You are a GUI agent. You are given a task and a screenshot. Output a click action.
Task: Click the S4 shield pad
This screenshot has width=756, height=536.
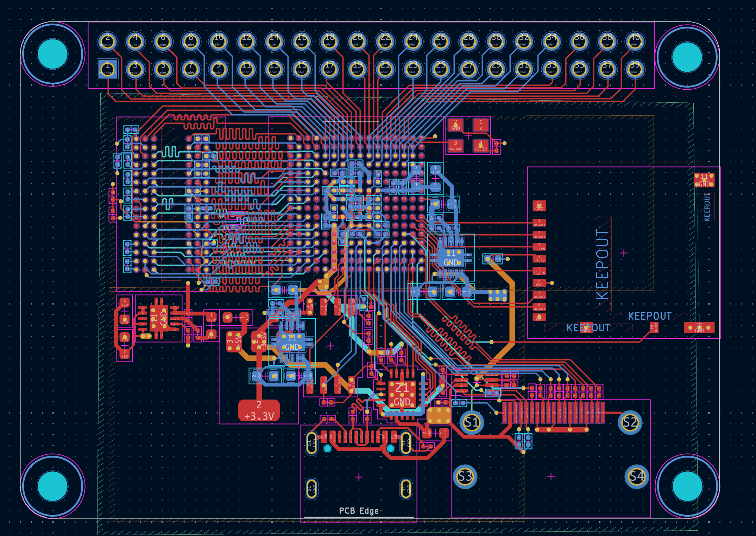(x=636, y=477)
